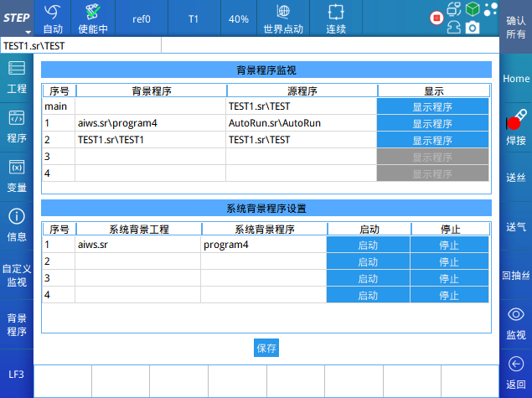Click the 保存 save button
Screen dimensions: 532x398
point(266,348)
